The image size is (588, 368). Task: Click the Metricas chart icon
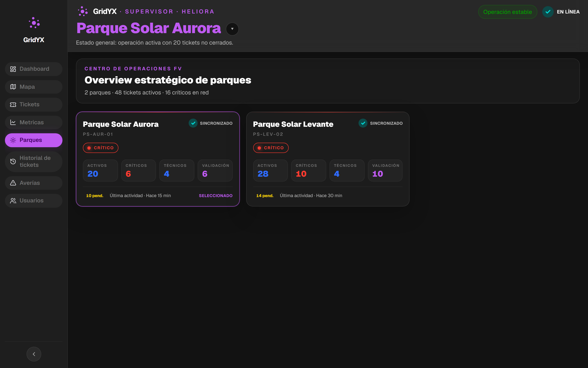pos(13,122)
